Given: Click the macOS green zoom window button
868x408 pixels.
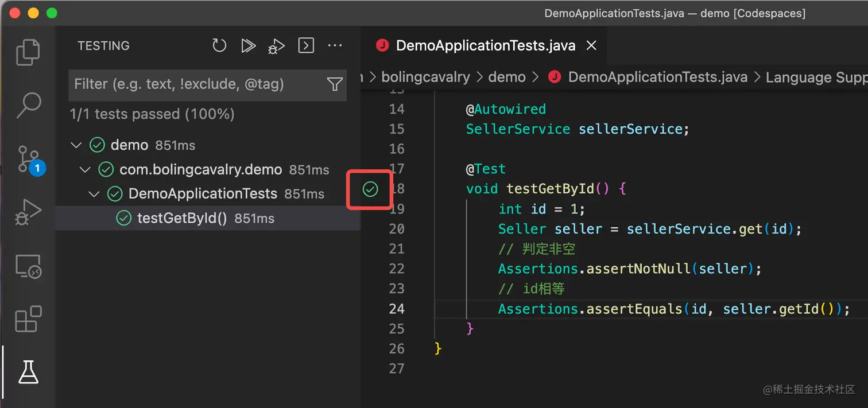Looking at the screenshot, I should [52, 13].
